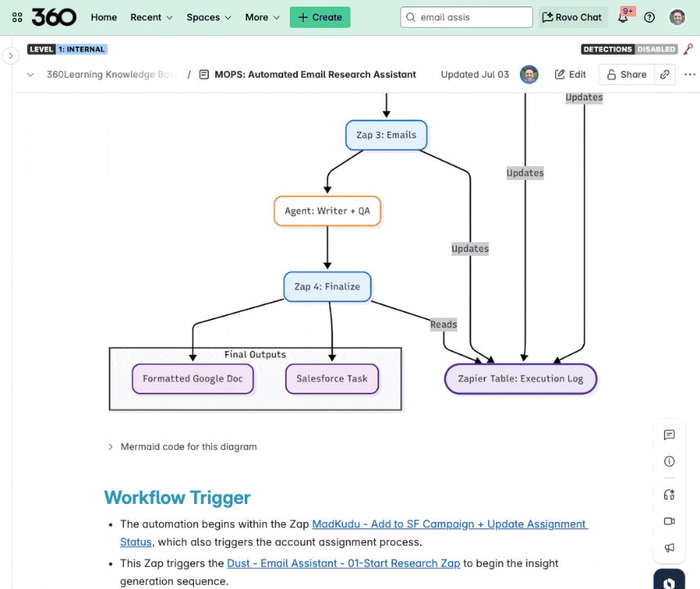Open the app switcher grid icon
This screenshot has height=589, width=700.
[x=17, y=17]
